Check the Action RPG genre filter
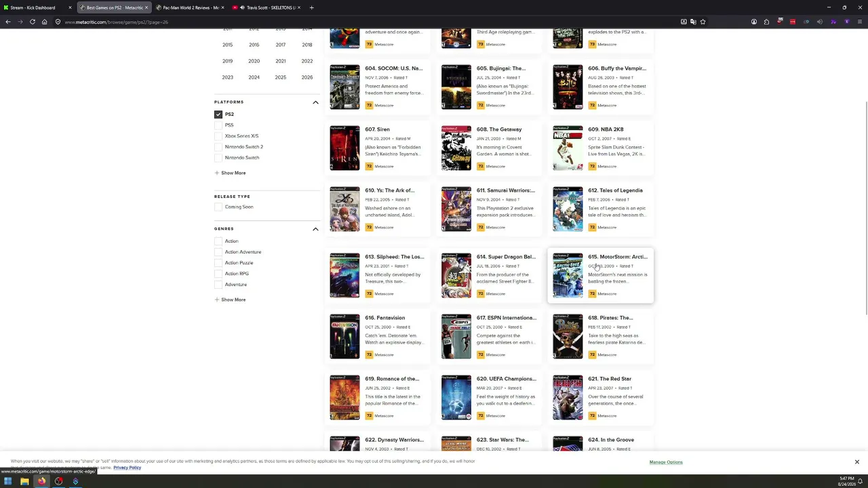This screenshot has width=868, height=488. point(218,274)
